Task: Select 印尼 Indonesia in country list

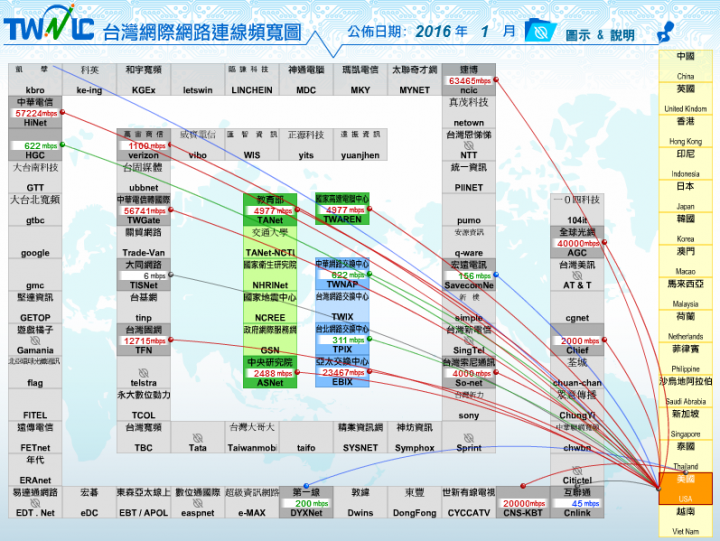Action: coord(685,163)
